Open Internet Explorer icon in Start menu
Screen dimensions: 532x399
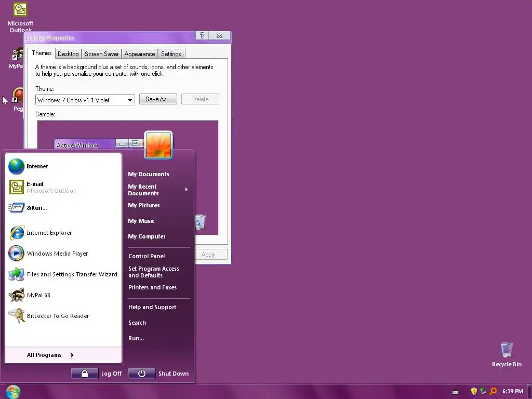coord(16,233)
